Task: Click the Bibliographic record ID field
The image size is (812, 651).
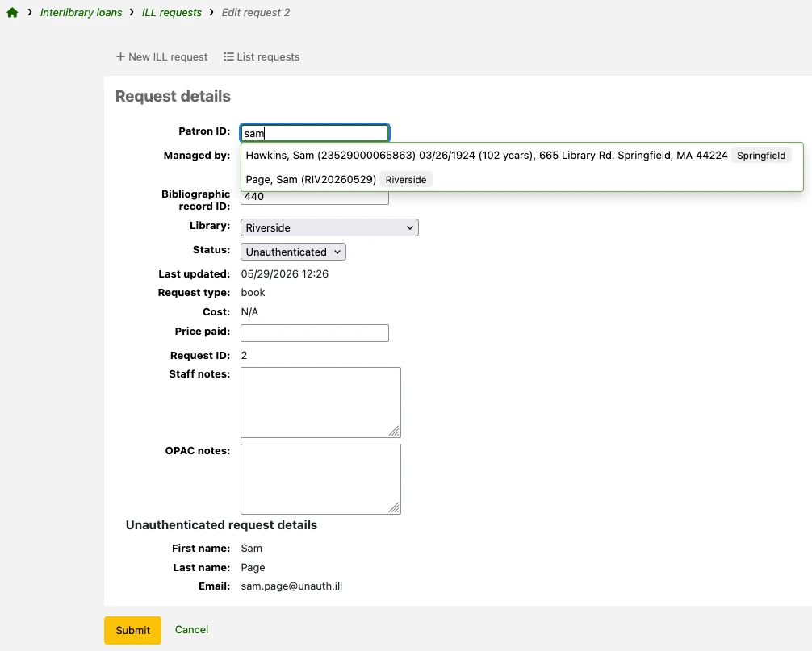Action: click(x=315, y=198)
